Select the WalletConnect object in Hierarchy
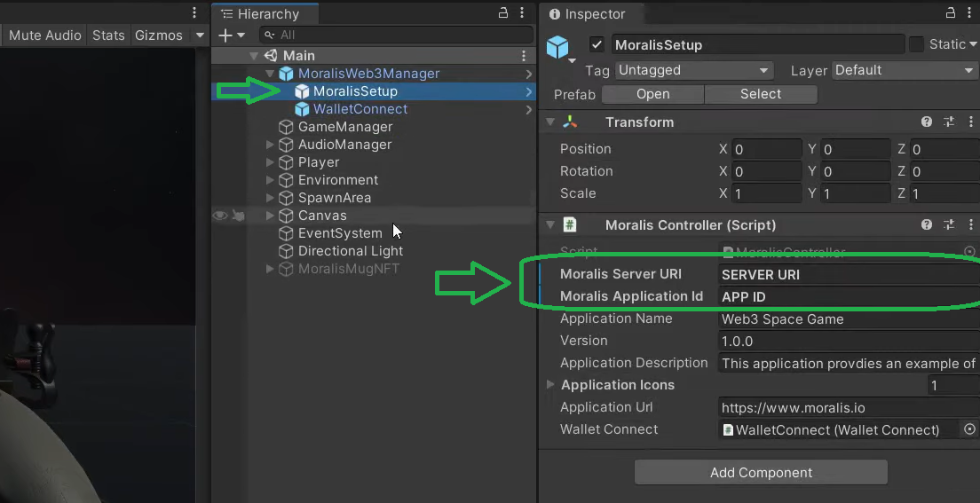The width and height of the screenshot is (980, 503). tap(360, 109)
